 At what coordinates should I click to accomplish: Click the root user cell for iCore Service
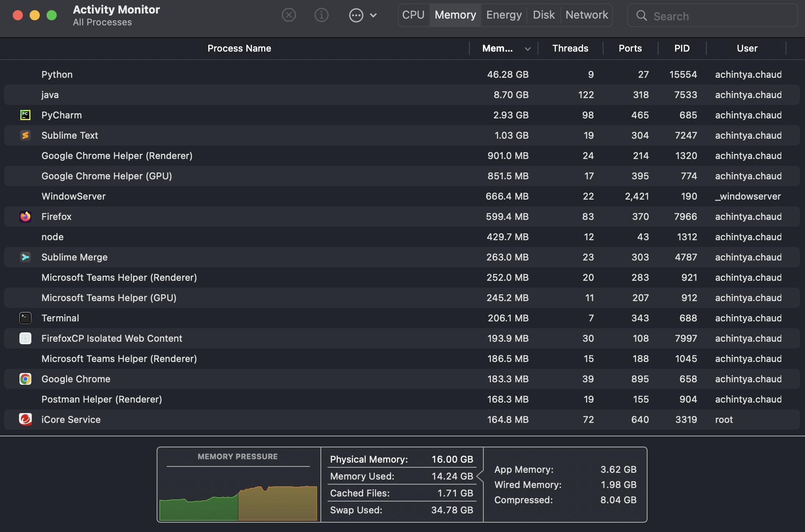pyautogui.click(x=724, y=420)
